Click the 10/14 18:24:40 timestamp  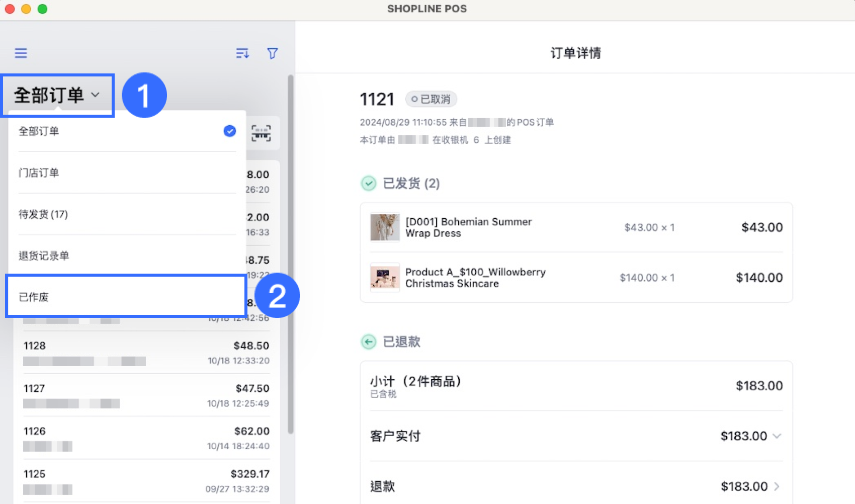[x=238, y=446]
